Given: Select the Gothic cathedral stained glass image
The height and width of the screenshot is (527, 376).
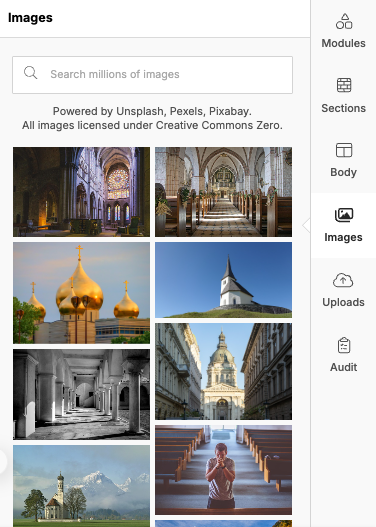Looking at the screenshot, I should point(81,192).
